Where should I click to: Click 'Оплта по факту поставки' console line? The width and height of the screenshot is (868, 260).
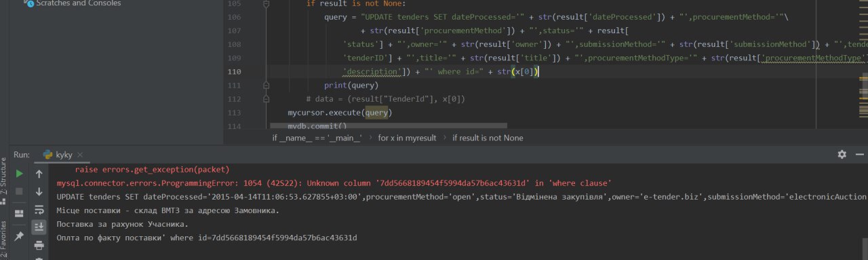pos(207,238)
